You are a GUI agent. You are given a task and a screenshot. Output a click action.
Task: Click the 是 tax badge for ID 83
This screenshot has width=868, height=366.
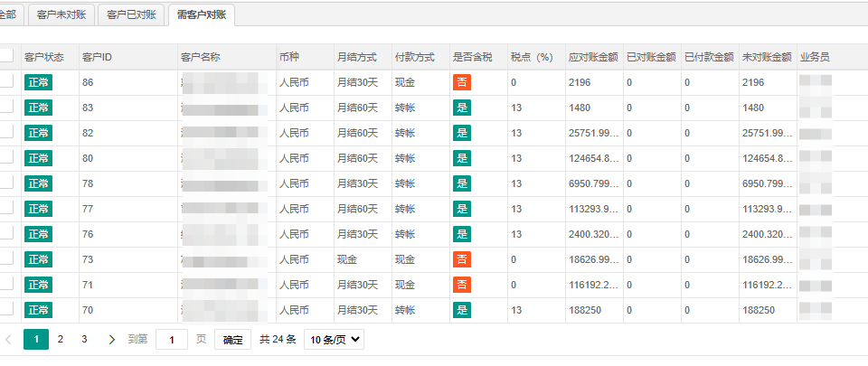pyautogui.click(x=462, y=108)
